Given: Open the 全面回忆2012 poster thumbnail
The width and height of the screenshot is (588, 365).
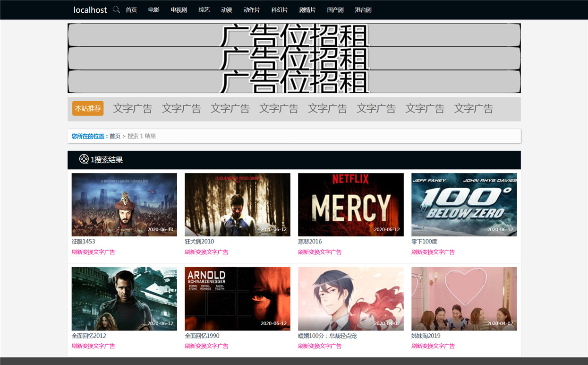Looking at the screenshot, I should [x=124, y=299].
